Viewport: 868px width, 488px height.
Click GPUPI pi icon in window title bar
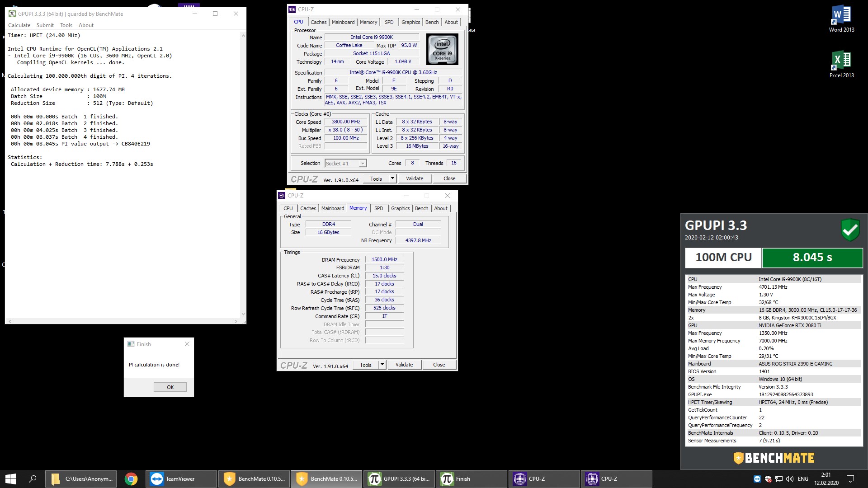tap(12, 14)
